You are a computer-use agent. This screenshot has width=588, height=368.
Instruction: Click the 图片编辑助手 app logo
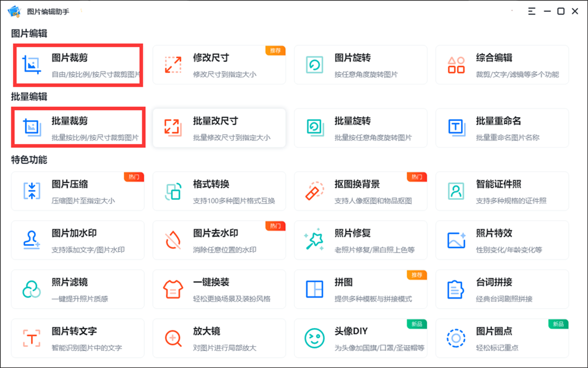[x=14, y=11]
